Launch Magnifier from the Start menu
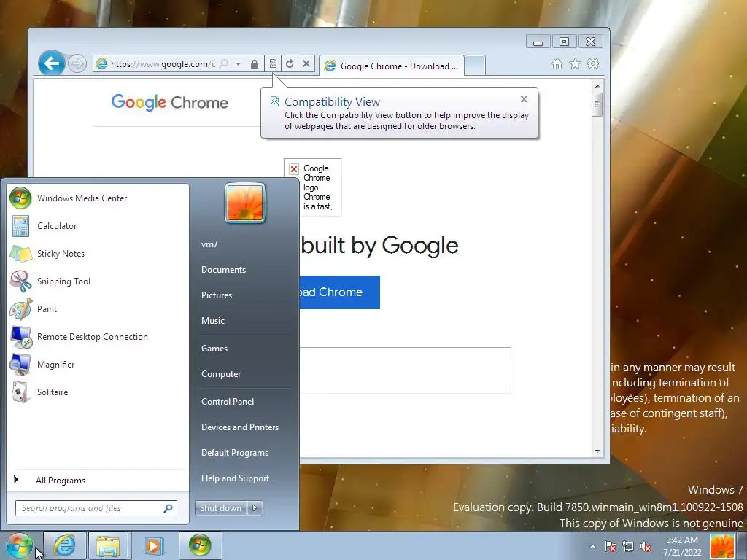 pos(98,365)
